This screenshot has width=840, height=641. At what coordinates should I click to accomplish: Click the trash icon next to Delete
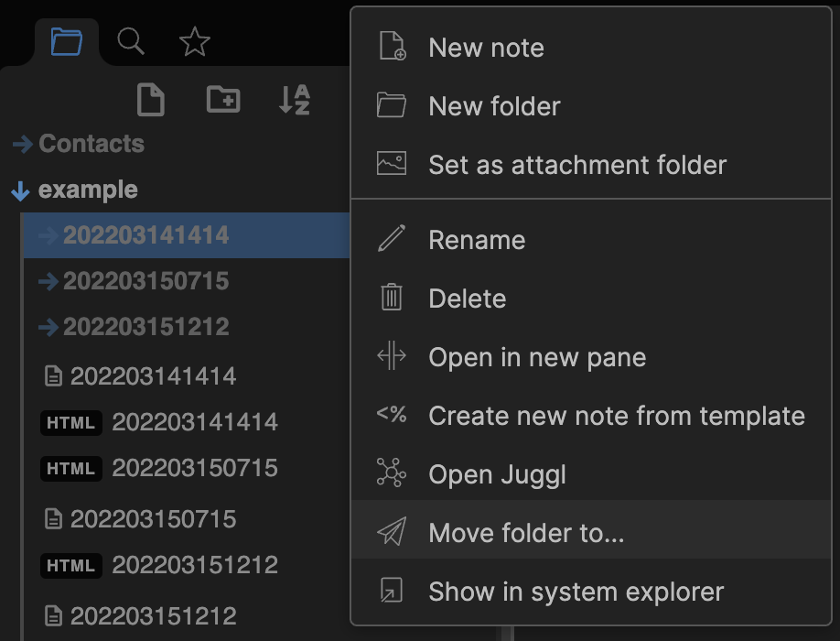(x=393, y=299)
